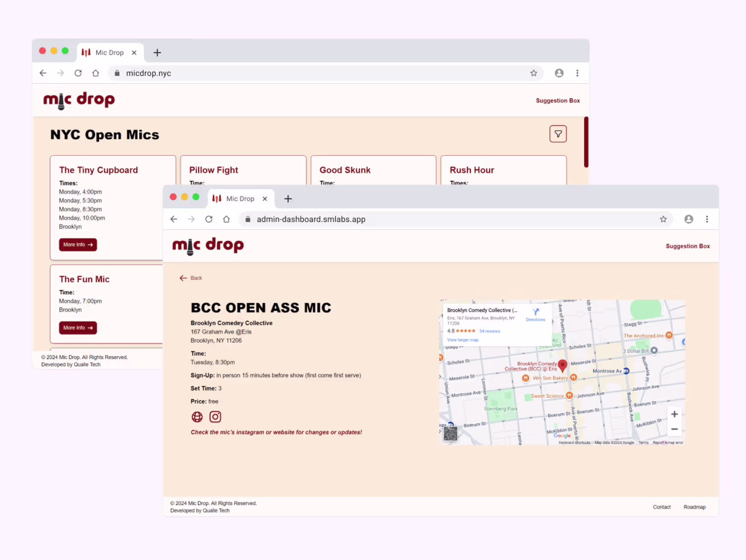Open More Info for The Tiny Cupboard
The width and height of the screenshot is (746, 560).
[78, 245]
